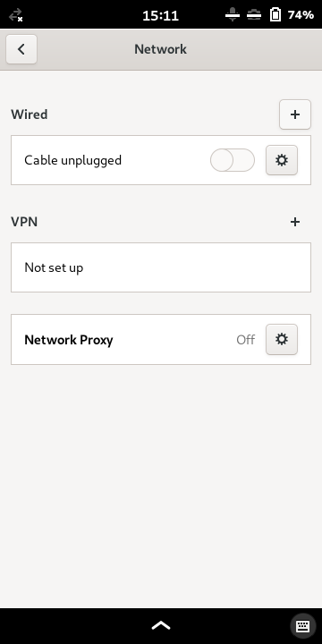Open the top panel via the 15:11 clock
Image resolution: width=322 pixels, height=644 pixels.
pos(161,15)
